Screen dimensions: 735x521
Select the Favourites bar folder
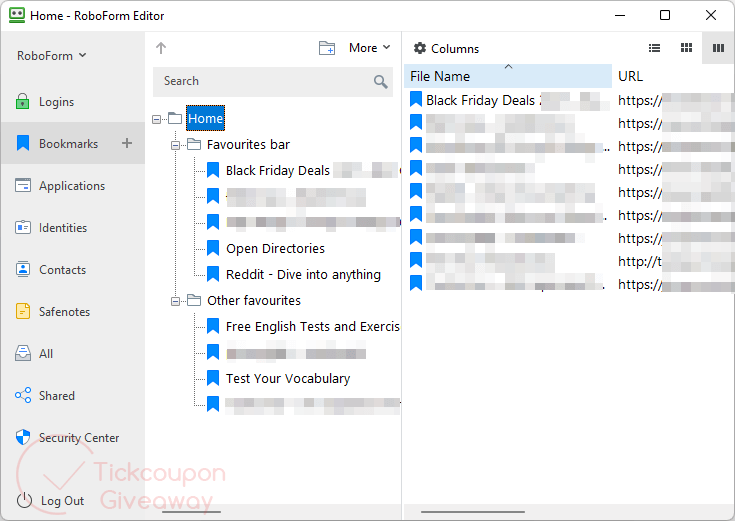click(x=248, y=144)
